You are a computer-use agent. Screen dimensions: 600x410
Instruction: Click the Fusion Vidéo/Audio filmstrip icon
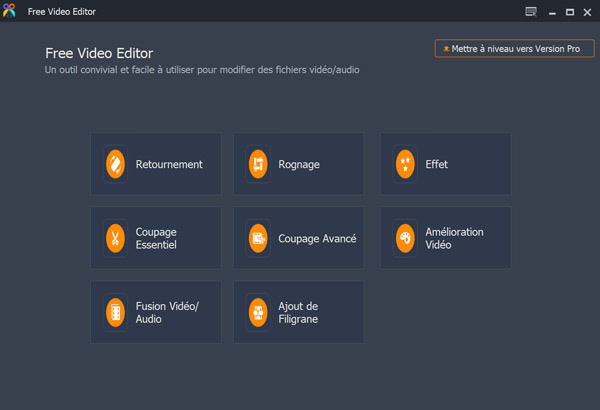pyautogui.click(x=115, y=312)
